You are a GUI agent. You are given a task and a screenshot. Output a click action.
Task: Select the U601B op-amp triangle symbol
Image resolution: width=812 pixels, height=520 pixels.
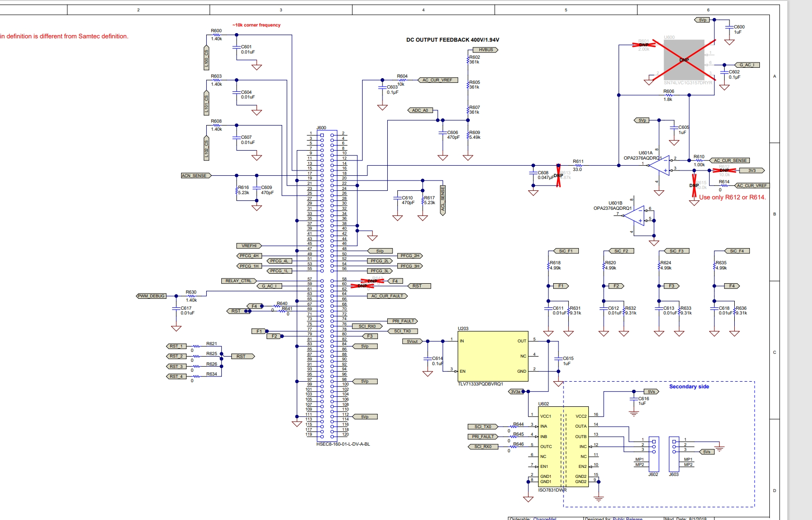pos(635,216)
